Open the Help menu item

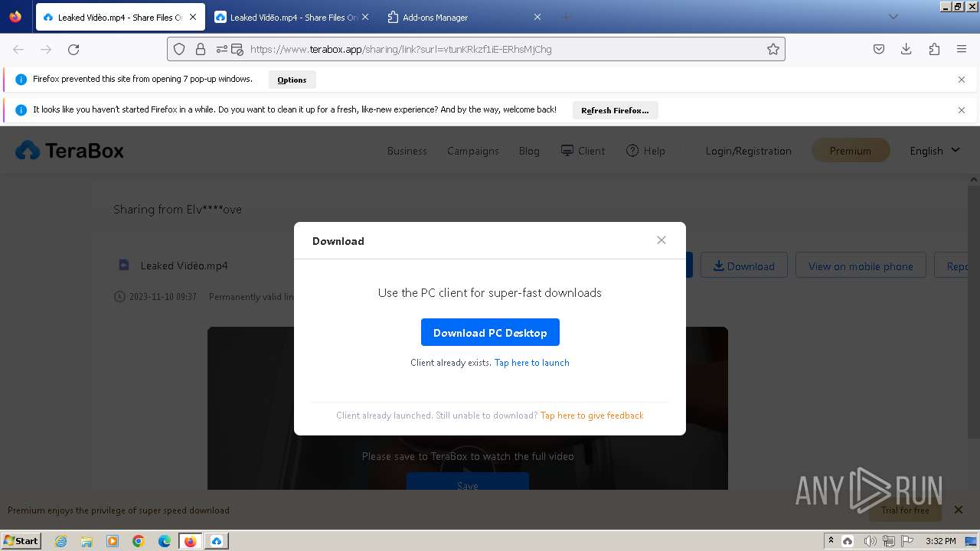click(645, 151)
